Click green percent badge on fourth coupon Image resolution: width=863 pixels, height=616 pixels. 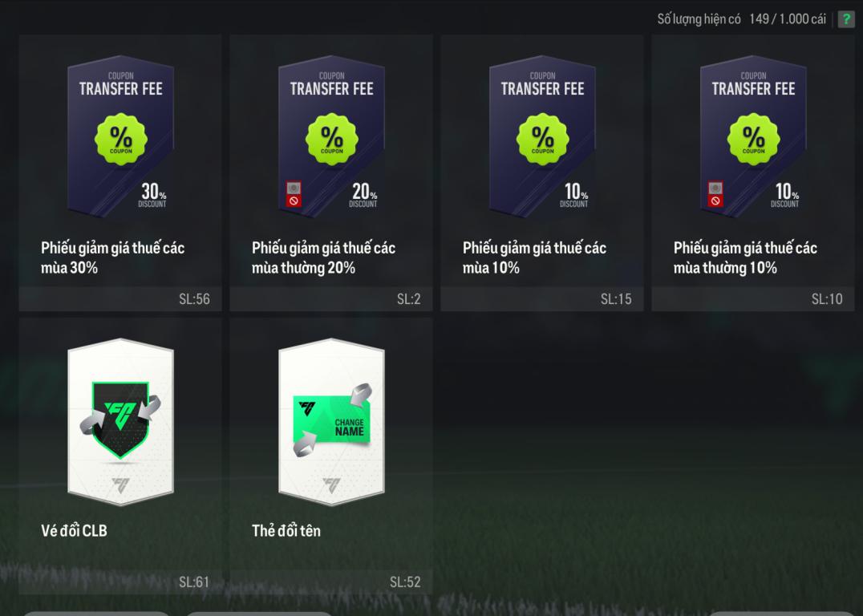pos(753,140)
